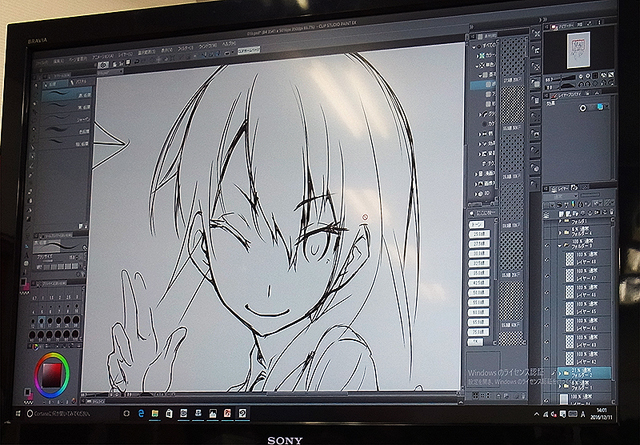640x445 pixels.
Task: Choose the largest brush size preset circle
Action: coord(76,334)
